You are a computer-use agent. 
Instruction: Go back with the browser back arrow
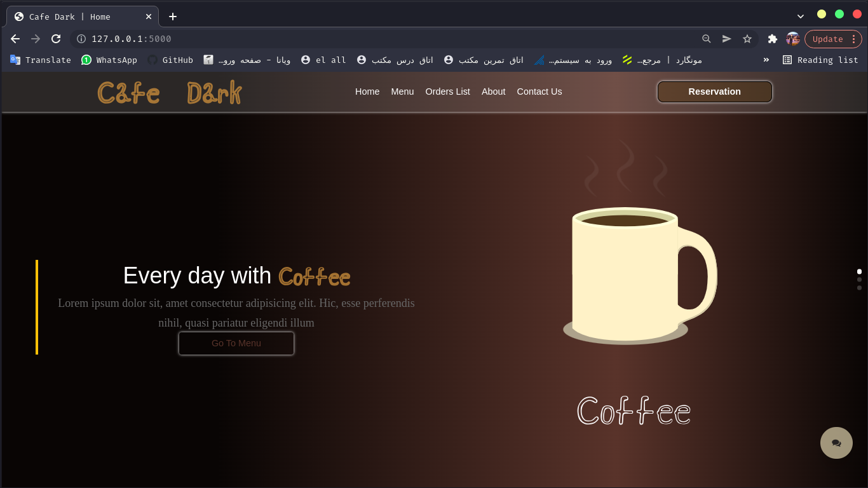coord(15,39)
